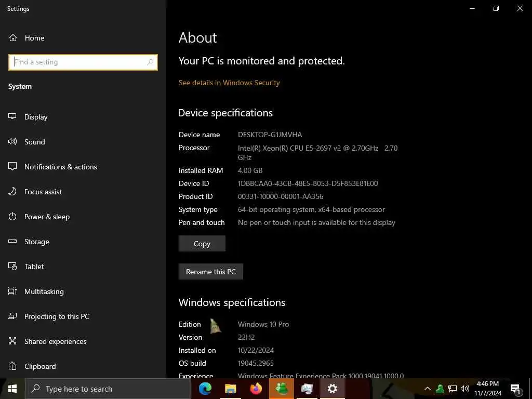Click the Sound speaker icon in sidebar
This screenshot has height=399, width=532.
[12, 141]
